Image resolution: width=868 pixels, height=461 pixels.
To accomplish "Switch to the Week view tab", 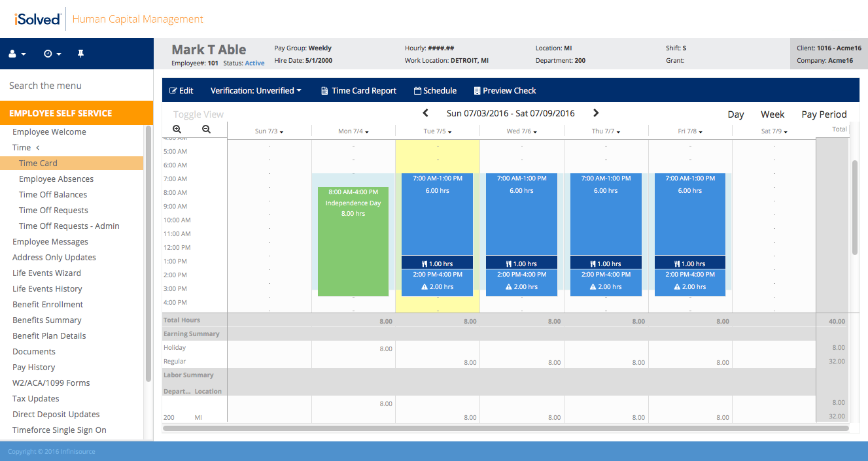I will click(772, 114).
